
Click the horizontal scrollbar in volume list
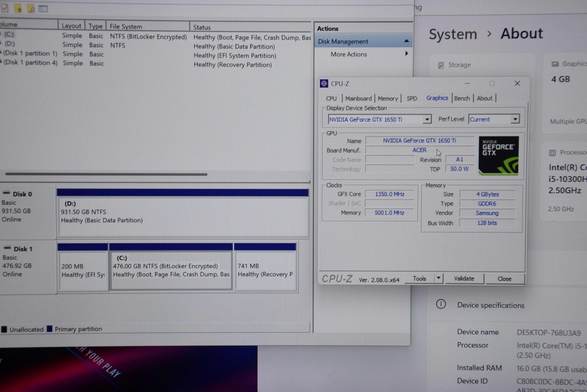106,174
